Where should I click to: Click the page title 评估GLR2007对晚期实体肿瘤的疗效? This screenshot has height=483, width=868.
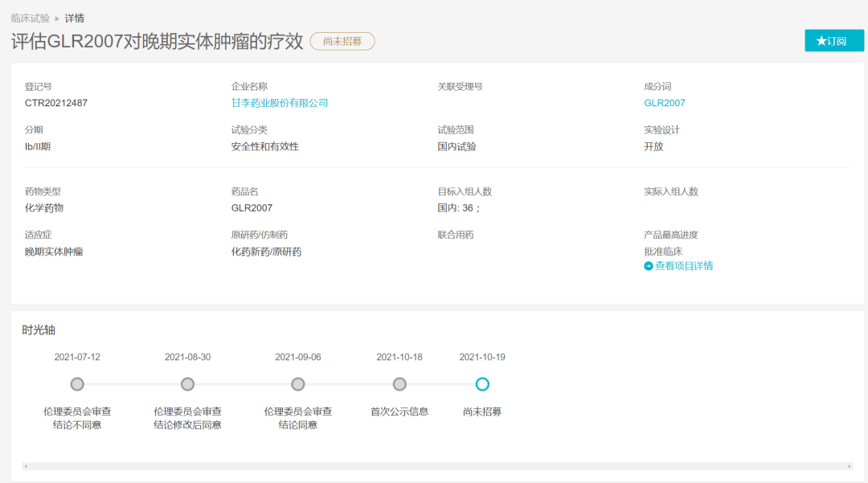(158, 42)
